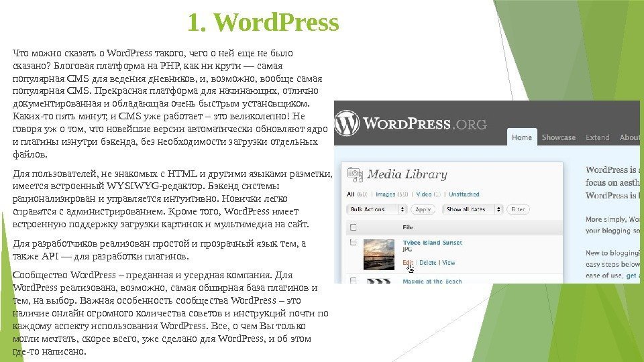This screenshot has width=644, height=362.
Task: Click Edit under Tybee Island Sunset
Action: (x=407, y=262)
